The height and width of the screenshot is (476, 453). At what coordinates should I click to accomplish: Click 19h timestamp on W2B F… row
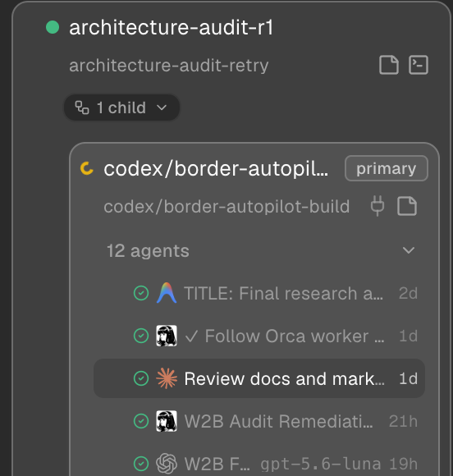point(403,464)
